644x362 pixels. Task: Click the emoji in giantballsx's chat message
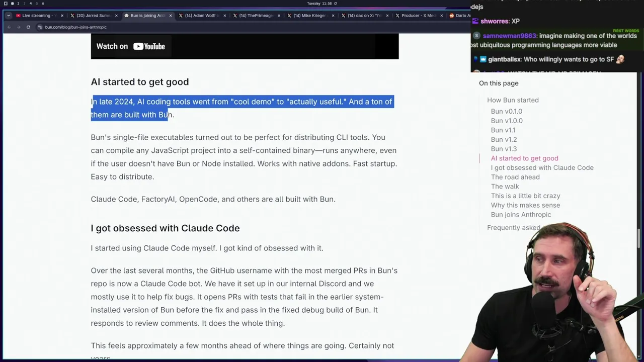pos(620,59)
